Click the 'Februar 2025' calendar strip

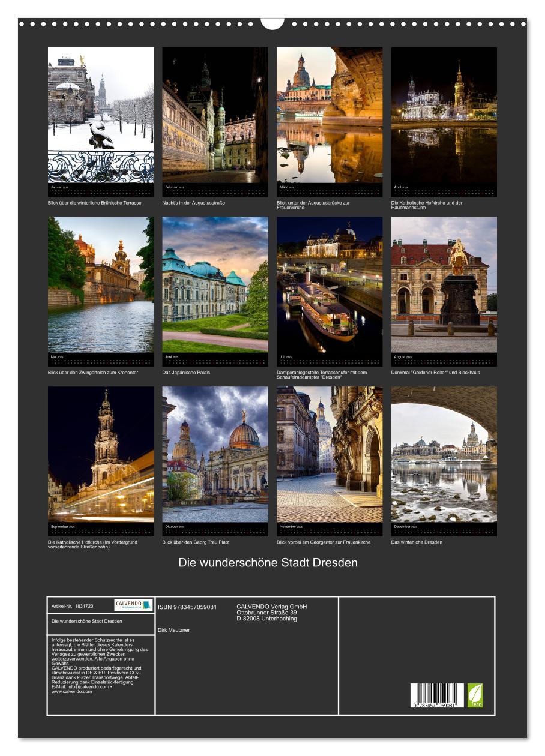pos(215,190)
